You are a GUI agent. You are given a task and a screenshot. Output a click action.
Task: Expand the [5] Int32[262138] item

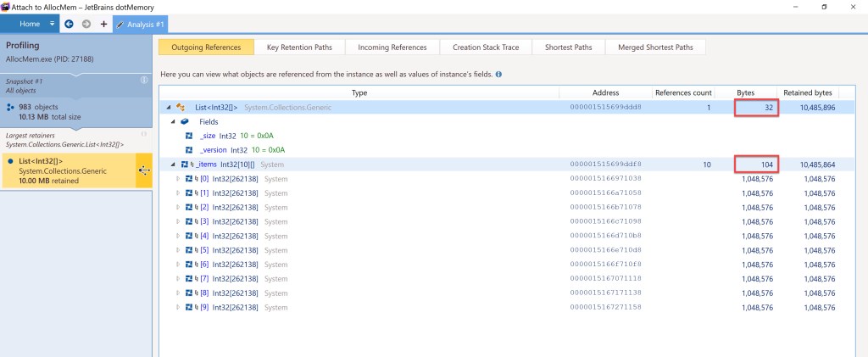(178, 250)
